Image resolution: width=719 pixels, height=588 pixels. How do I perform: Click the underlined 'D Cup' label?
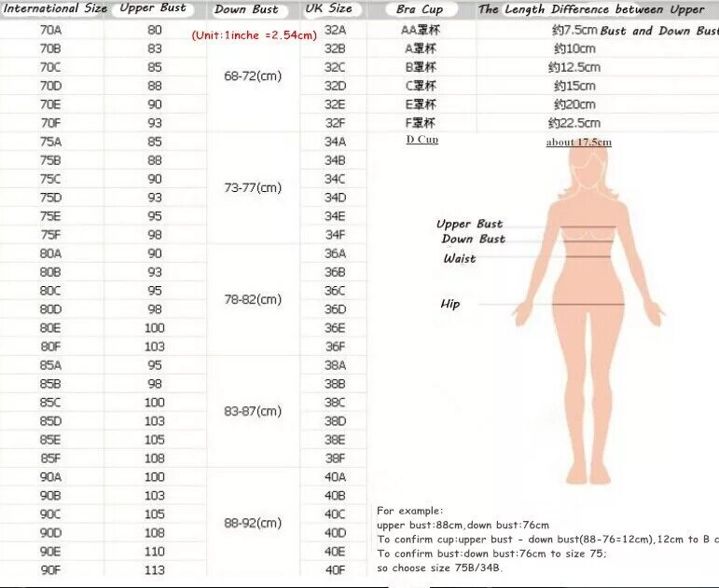422,140
